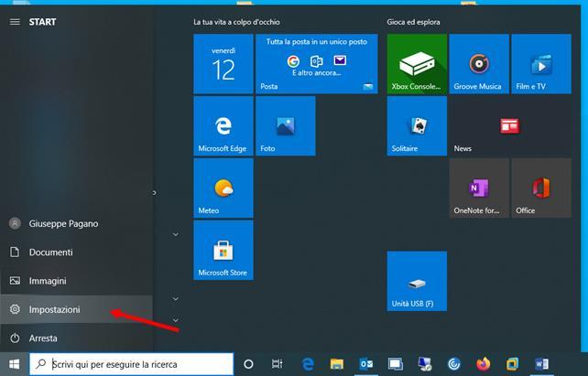Image resolution: width=588 pixels, height=376 pixels.
Task: Open the Microsoft Store tile
Action: [223, 250]
